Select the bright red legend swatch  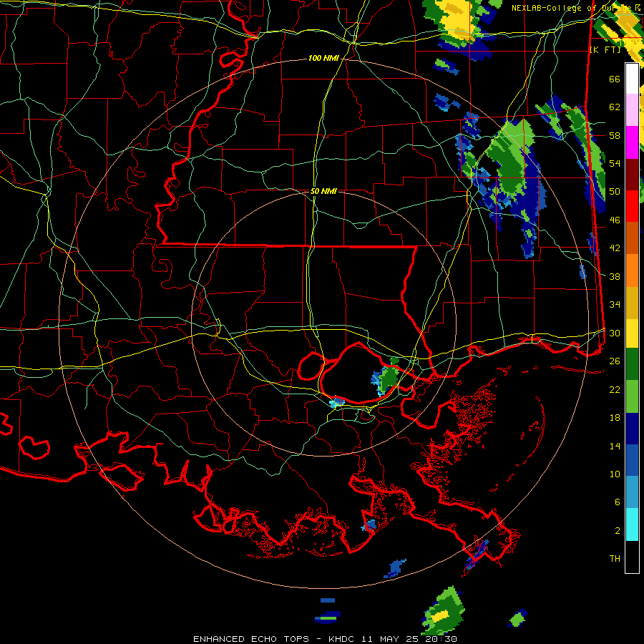point(632,206)
